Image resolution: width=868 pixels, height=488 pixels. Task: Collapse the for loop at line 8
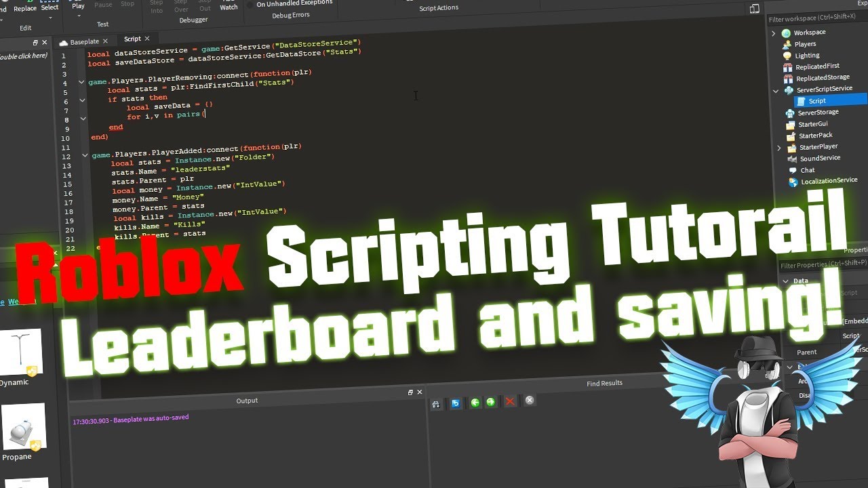[83, 119]
